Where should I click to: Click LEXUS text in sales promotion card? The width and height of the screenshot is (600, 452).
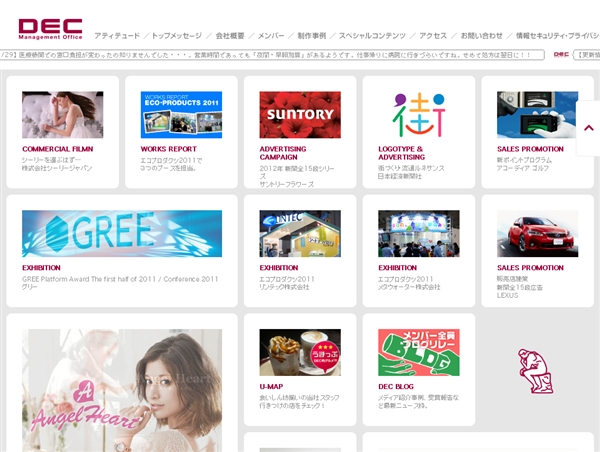[507, 295]
